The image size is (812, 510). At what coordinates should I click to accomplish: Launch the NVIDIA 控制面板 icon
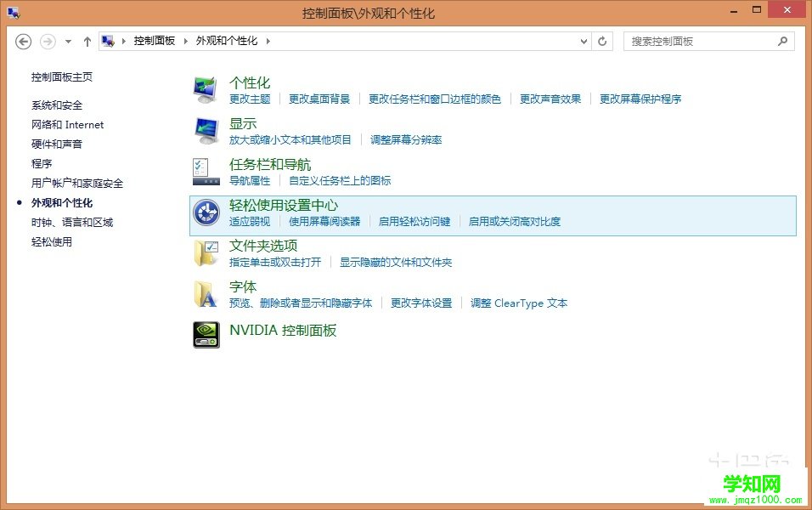pyautogui.click(x=204, y=334)
